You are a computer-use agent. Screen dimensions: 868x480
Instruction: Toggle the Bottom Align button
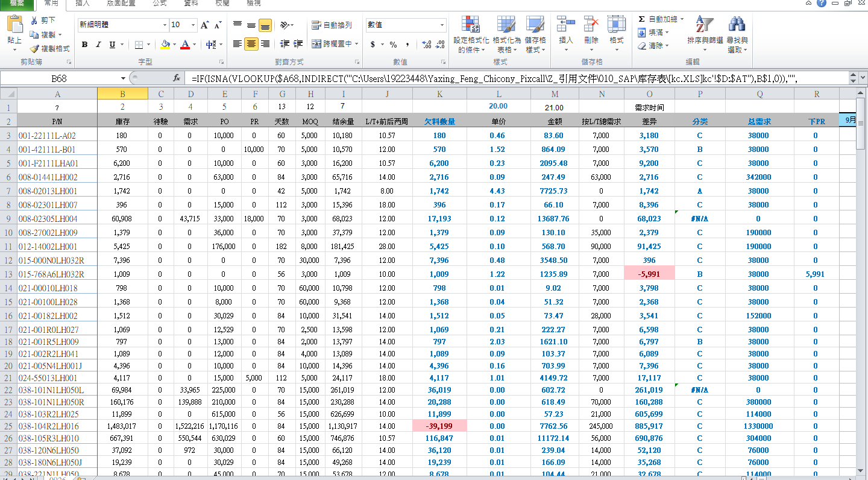[265, 25]
